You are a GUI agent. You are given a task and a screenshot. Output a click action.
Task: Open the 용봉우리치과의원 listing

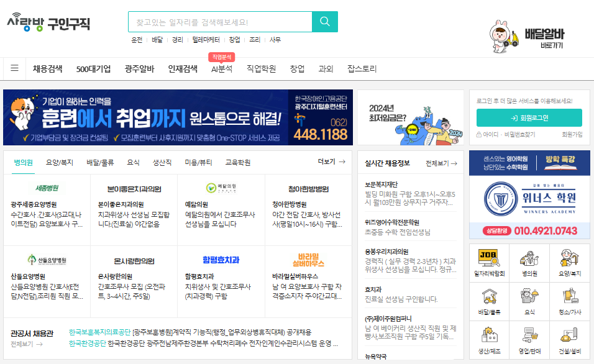tap(410, 260)
